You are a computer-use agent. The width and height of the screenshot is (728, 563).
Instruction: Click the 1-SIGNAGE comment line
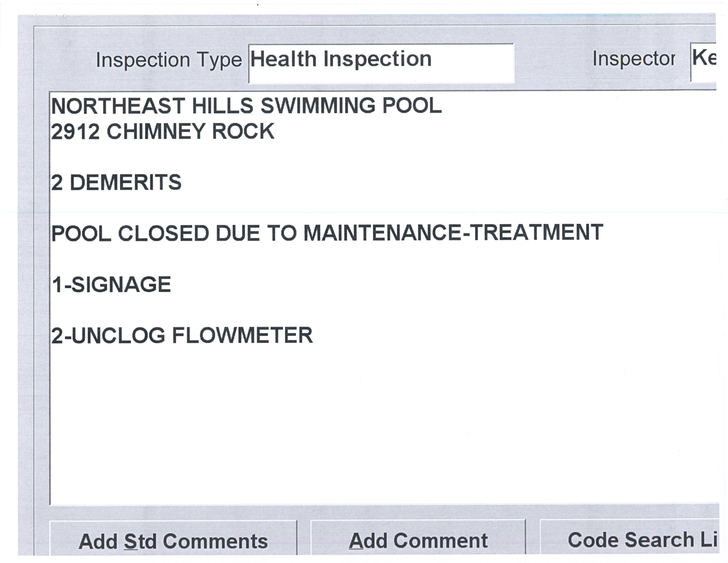(x=111, y=285)
